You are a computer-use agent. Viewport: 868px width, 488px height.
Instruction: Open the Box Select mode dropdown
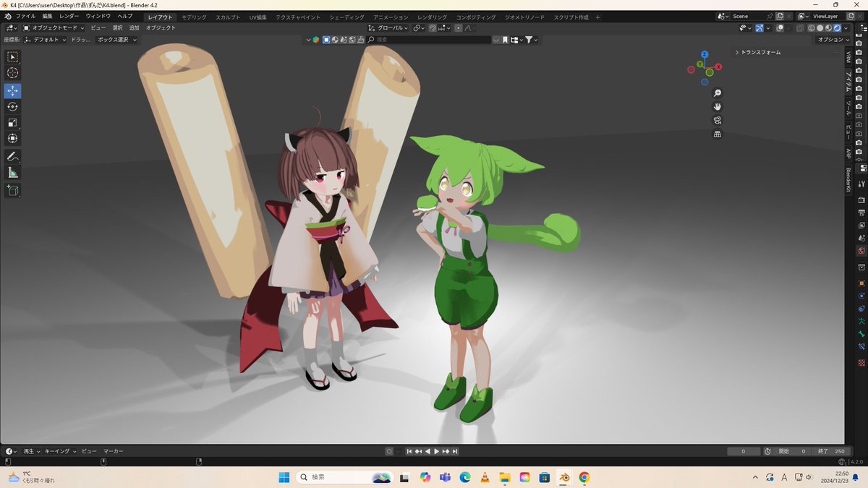[116, 40]
